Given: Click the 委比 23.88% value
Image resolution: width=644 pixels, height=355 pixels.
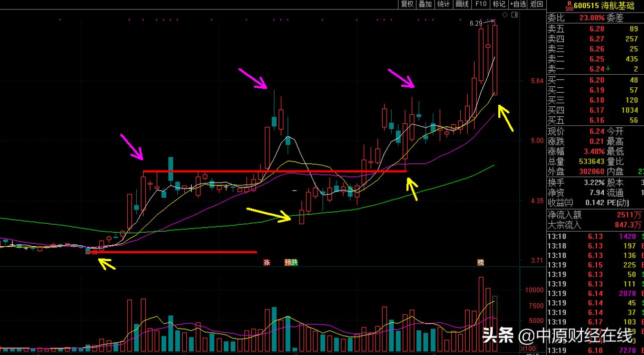Looking at the screenshot, I should click(591, 18).
